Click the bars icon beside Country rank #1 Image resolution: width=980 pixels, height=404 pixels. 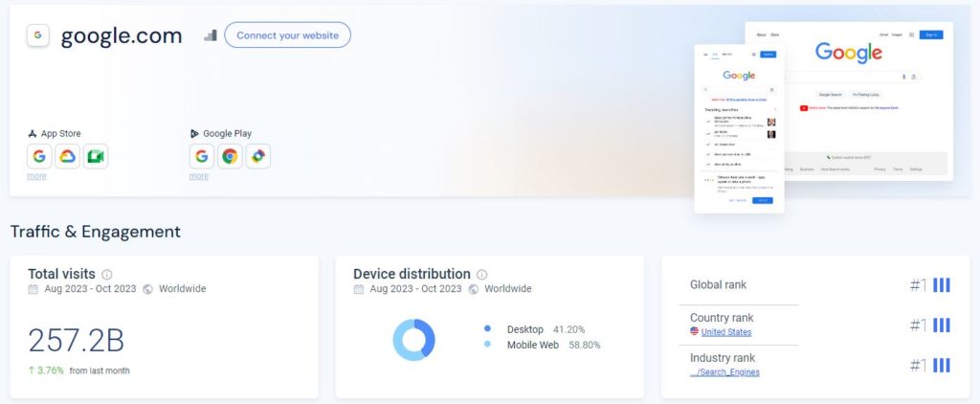click(942, 325)
